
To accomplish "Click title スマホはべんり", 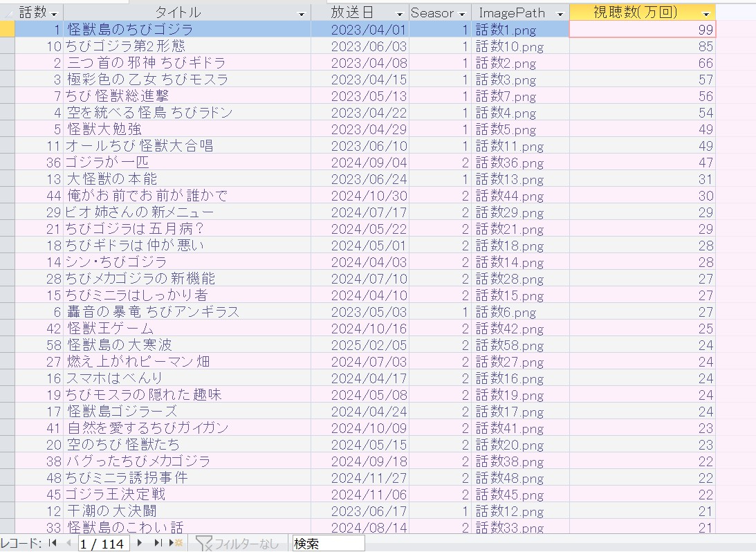I will 187,378.
